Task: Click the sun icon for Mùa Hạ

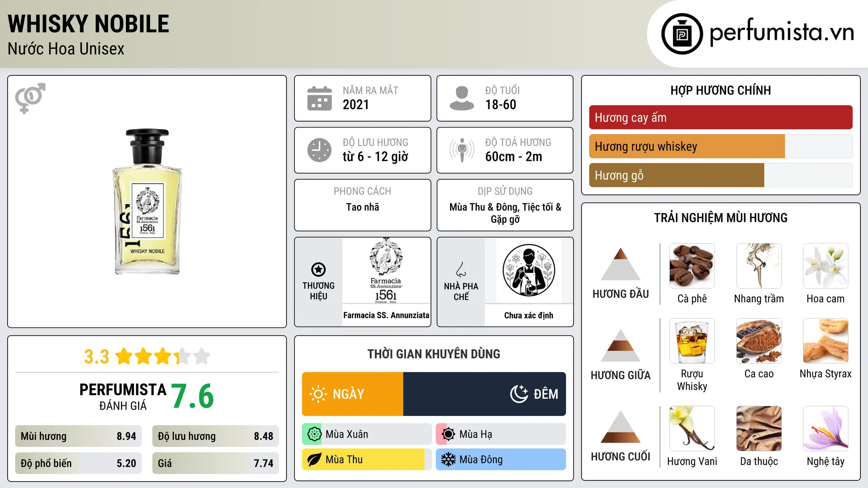Action: coord(448,434)
